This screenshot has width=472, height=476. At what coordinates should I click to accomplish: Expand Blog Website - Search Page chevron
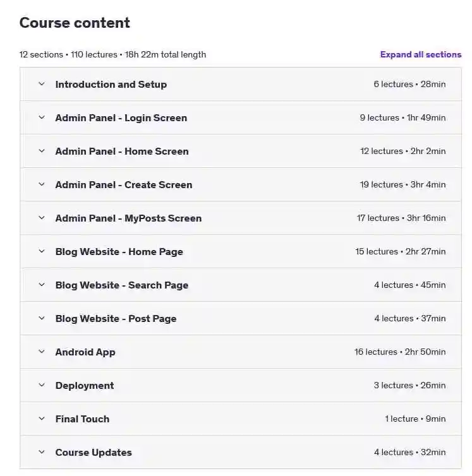click(x=42, y=285)
